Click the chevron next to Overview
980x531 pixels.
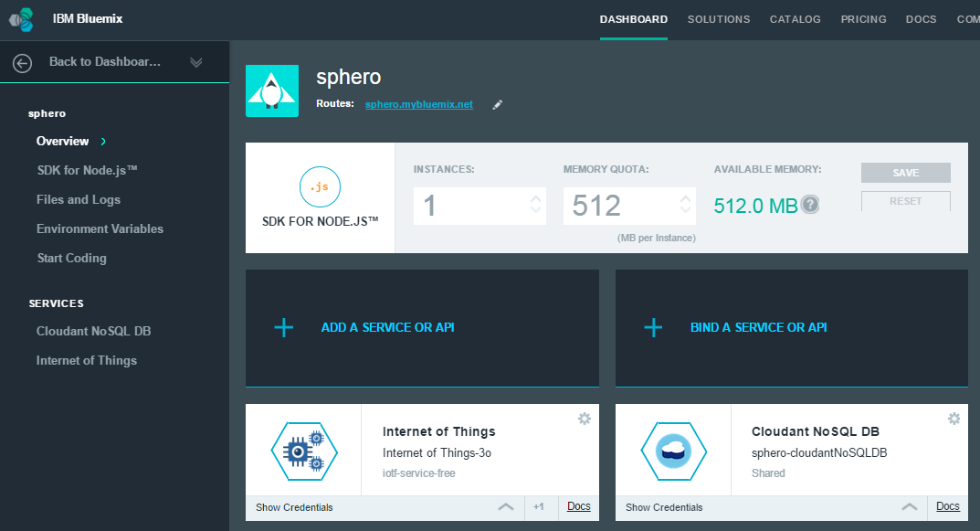click(x=103, y=142)
